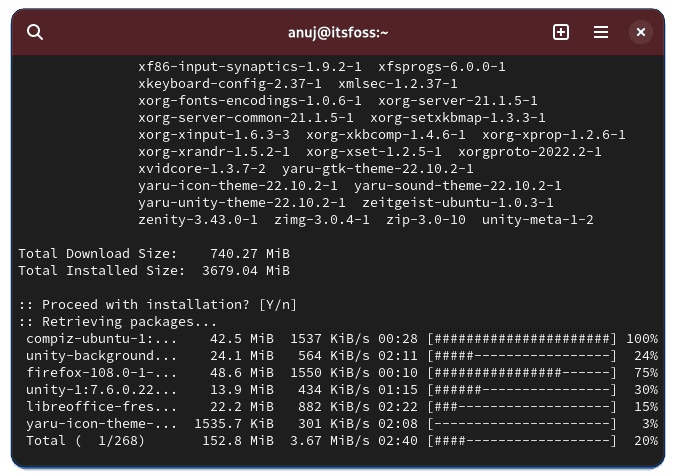Click Total Installed Size value 3679.04 MiB
Screen dimensions: 680x476
[x=246, y=271]
